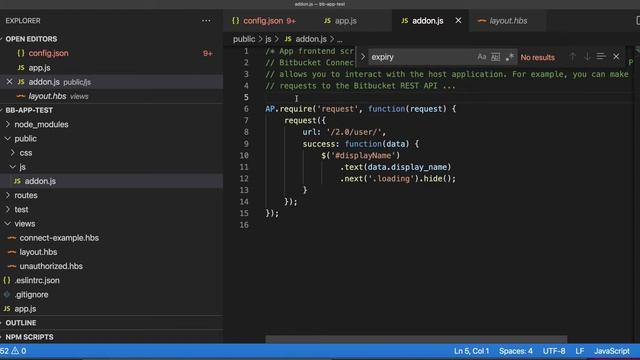The image size is (640, 360).
Task: Expand the css folder
Action: [x=111, y=153]
